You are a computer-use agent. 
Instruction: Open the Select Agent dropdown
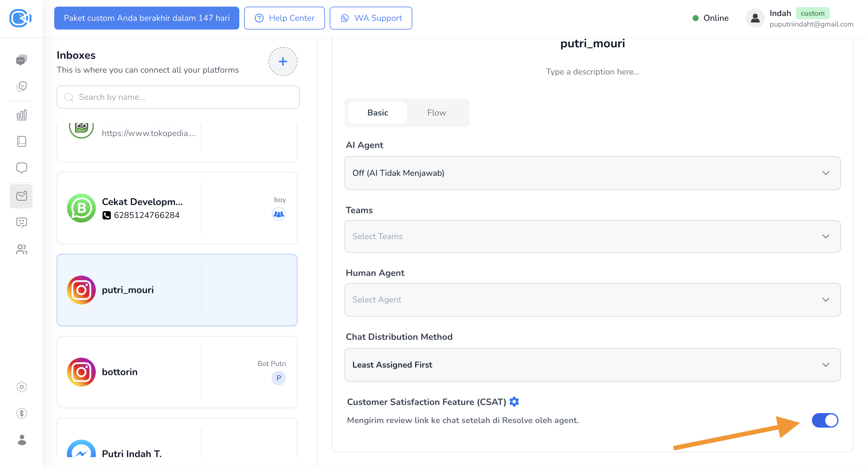[x=592, y=299]
